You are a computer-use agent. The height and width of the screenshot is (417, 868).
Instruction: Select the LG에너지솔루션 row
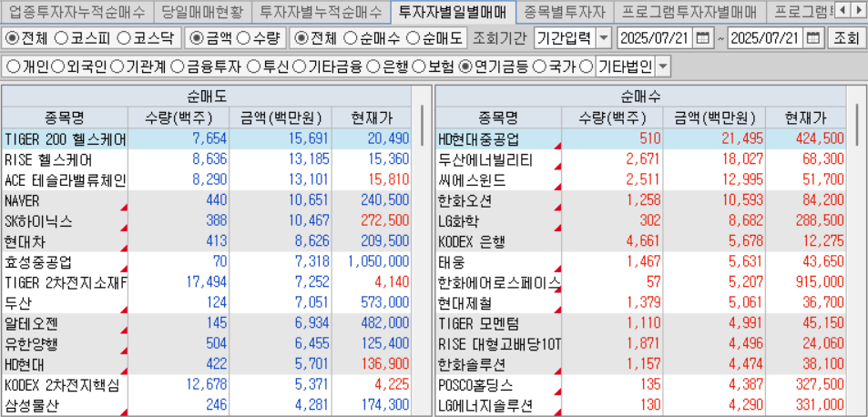pyautogui.click(x=640, y=405)
